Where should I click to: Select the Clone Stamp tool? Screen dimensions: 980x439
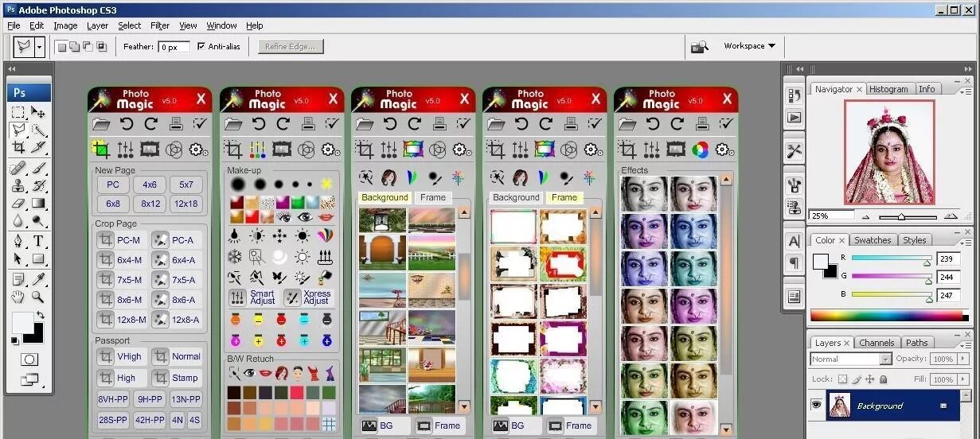click(x=18, y=185)
